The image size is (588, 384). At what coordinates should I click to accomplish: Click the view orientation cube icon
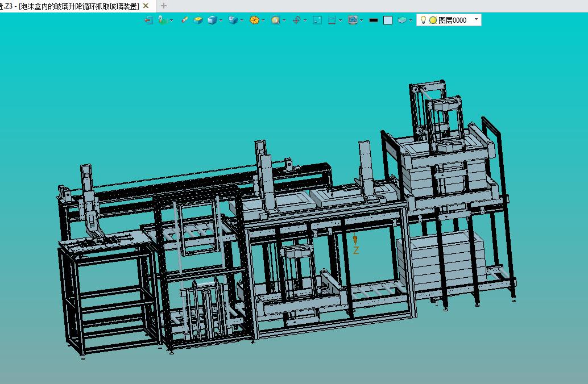pyautogui.click(x=233, y=20)
